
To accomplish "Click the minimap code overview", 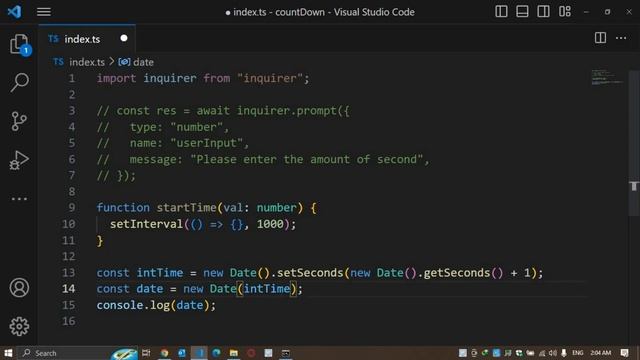I will pos(607,77).
